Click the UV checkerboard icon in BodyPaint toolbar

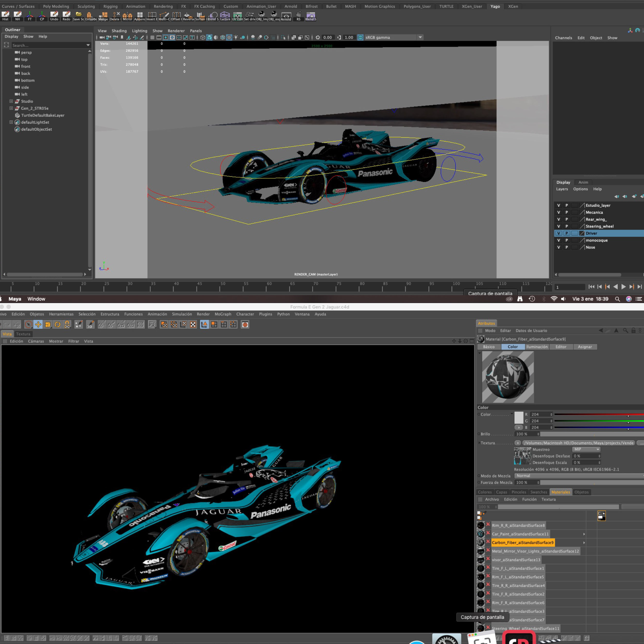tap(193, 324)
